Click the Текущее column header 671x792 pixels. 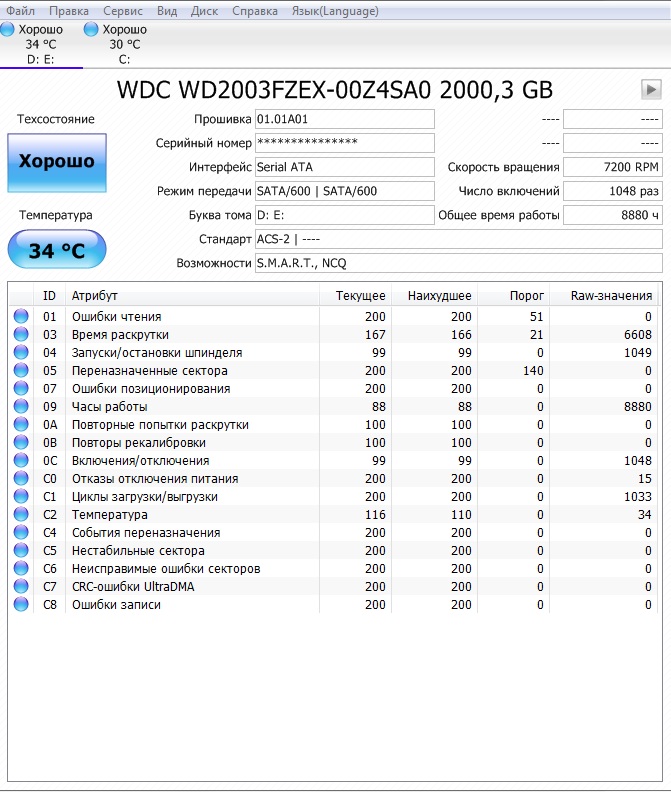click(356, 295)
